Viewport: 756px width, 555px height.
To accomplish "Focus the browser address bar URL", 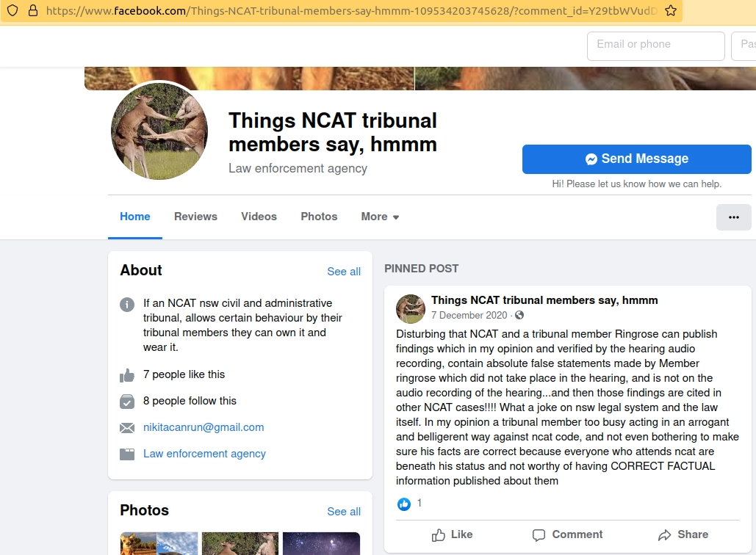I will (351, 10).
